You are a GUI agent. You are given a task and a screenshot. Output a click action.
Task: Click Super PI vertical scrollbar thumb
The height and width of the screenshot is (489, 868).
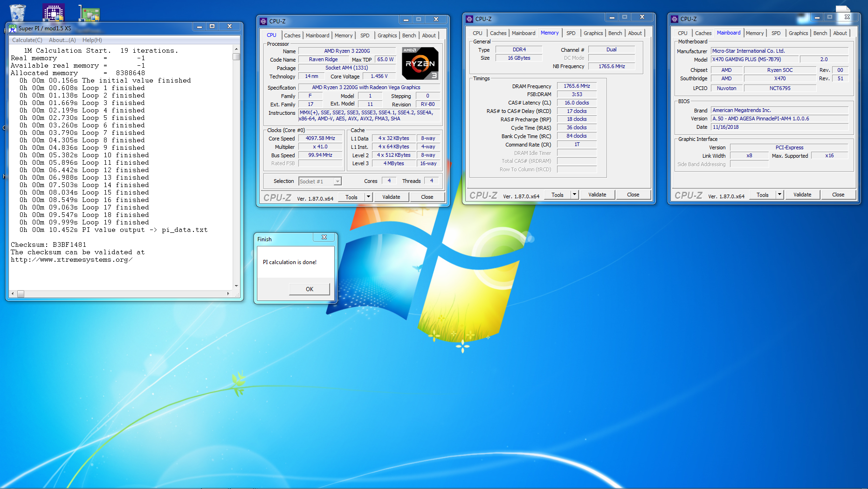coord(236,57)
